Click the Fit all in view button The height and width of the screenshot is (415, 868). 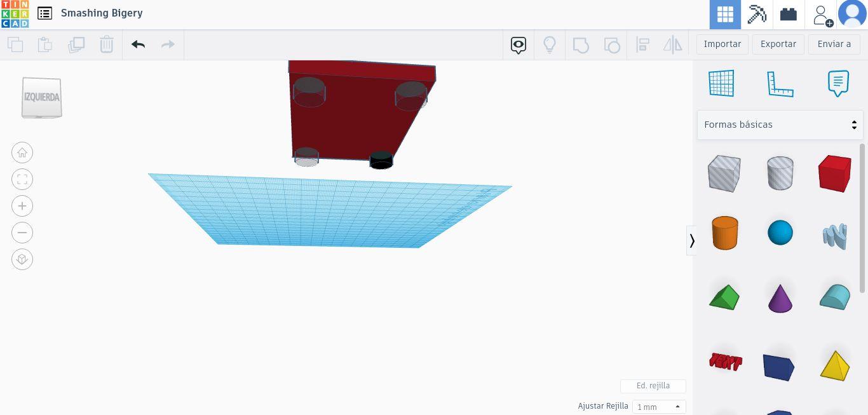[x=22, y=179]
